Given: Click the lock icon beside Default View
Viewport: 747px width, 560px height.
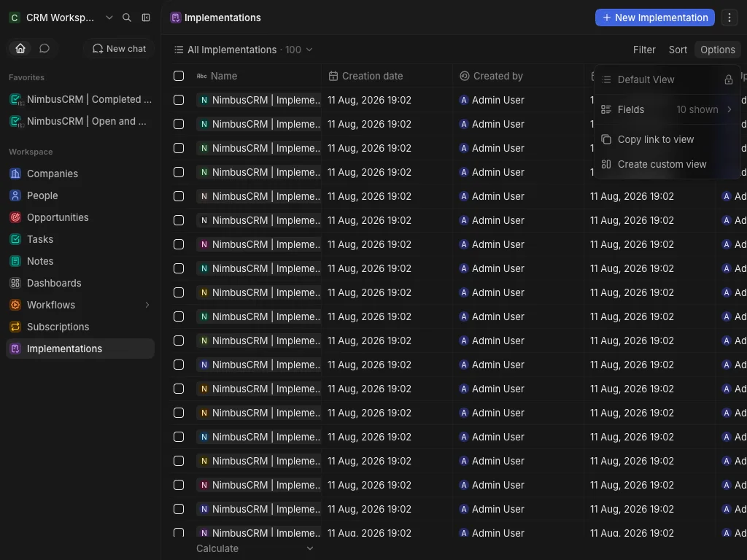Looking at the screenshot, I should (729, 79).
